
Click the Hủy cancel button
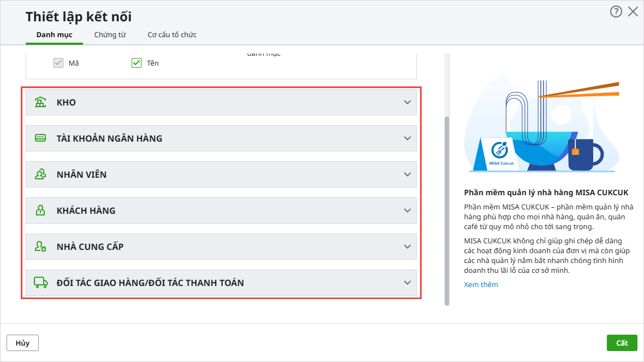coord(22,343)
